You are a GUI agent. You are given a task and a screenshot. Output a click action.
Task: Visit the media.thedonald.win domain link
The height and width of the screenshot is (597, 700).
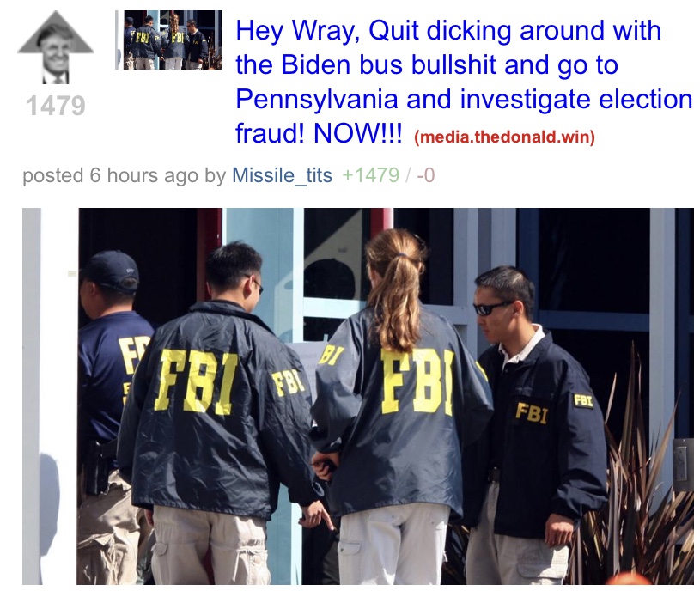pos(504,137)
